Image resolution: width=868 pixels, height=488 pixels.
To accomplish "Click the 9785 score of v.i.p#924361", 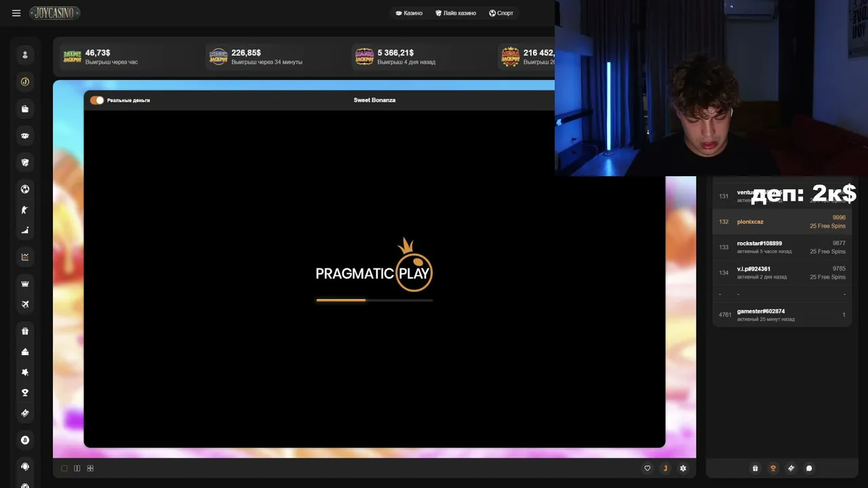I will click(839, 269).
